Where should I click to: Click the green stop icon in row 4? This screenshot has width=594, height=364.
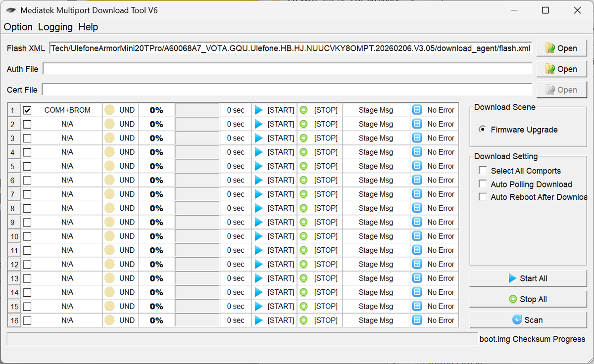click(x=304, y=152)
